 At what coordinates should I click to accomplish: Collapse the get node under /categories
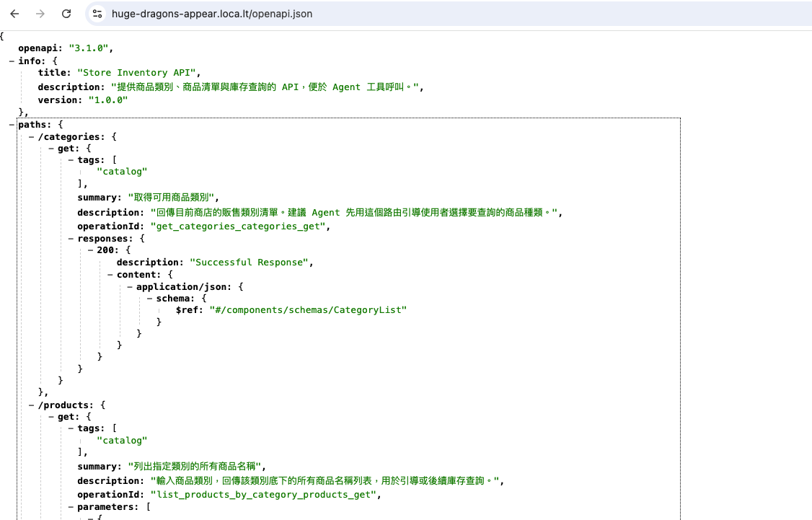tap(51, 149)
